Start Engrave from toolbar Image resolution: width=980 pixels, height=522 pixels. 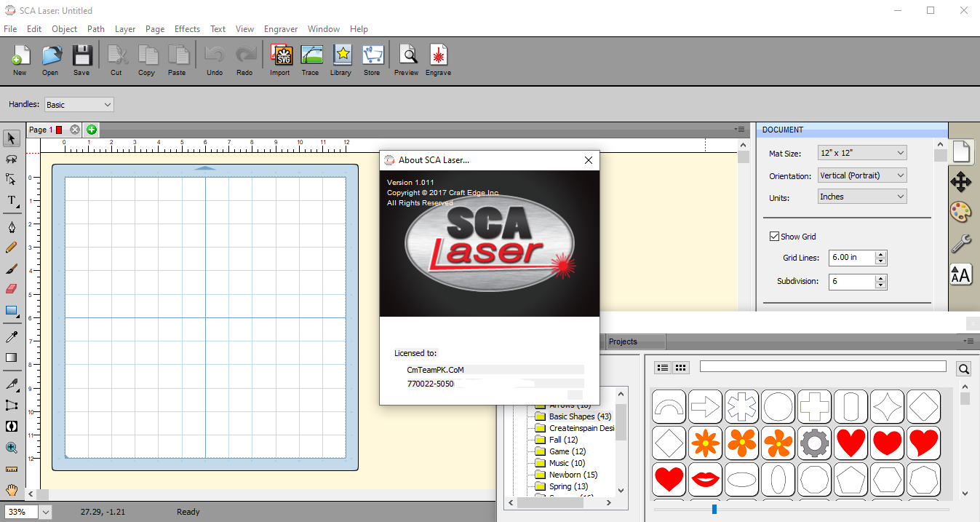(439, 61)
